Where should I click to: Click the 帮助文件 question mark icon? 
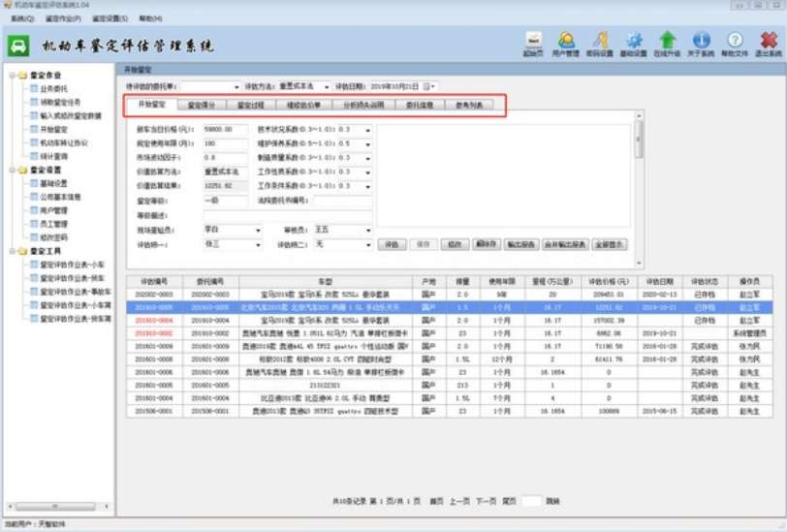point(735,43)
